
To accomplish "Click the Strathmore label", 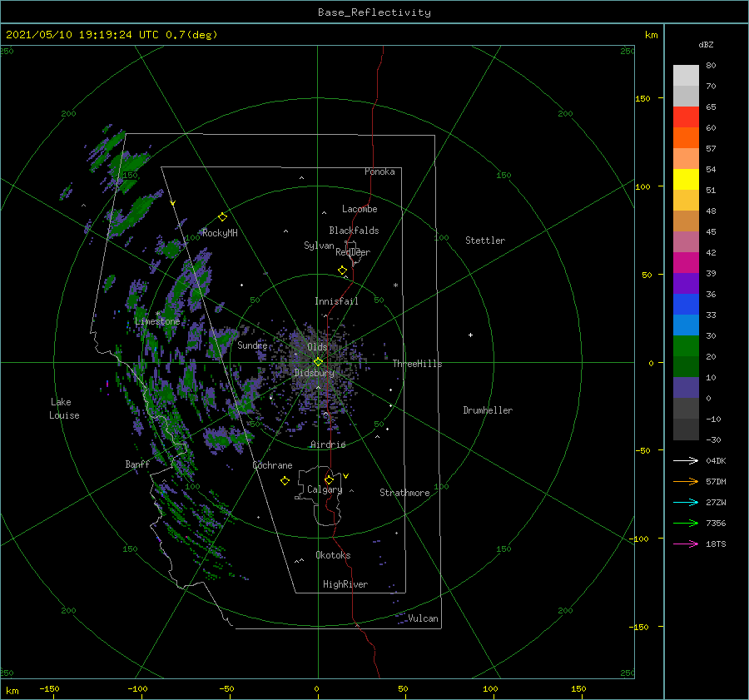I will (x=404, y=493).
